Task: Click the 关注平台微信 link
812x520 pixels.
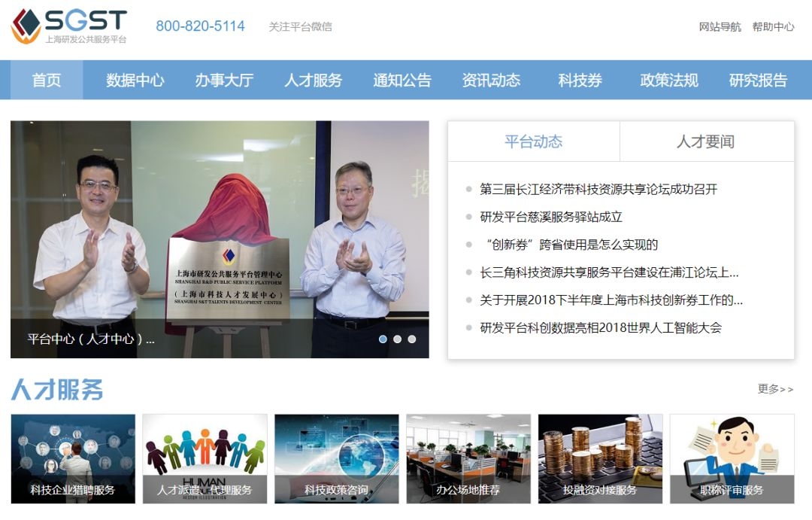Action: 300,26
